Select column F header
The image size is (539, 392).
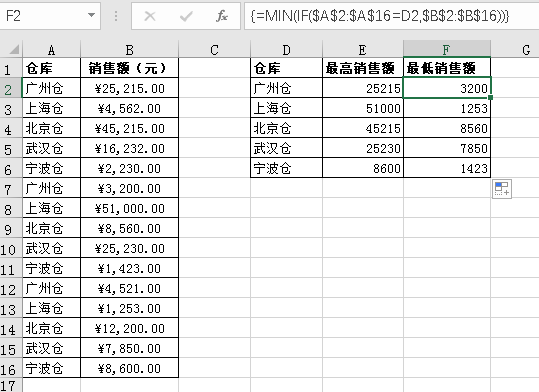click(x=447, y=50)
